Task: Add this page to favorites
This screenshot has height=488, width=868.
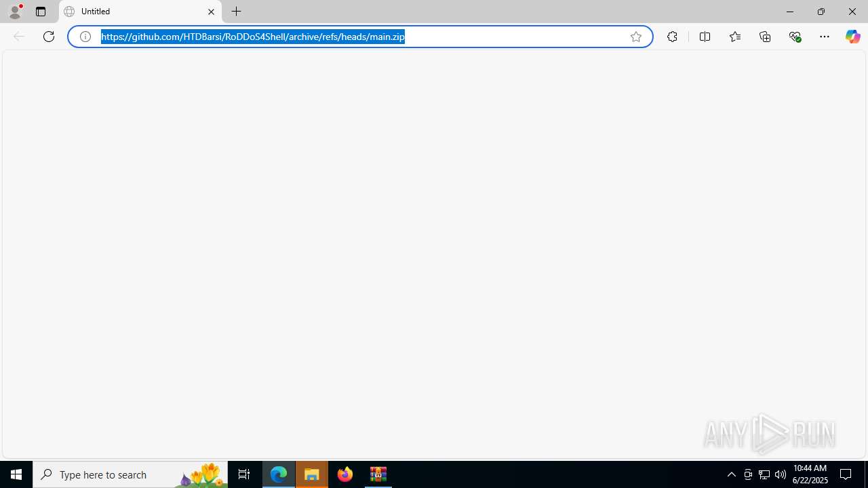Action: tap(636, 37)
